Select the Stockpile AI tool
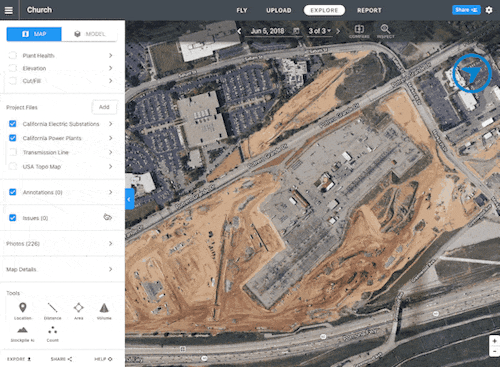The height and width of the screenshot is (367, 500). [22, 334]
